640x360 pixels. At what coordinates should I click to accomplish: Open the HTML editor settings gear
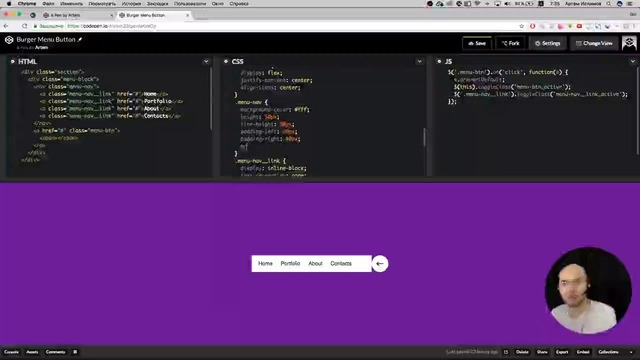pos(13,62)
